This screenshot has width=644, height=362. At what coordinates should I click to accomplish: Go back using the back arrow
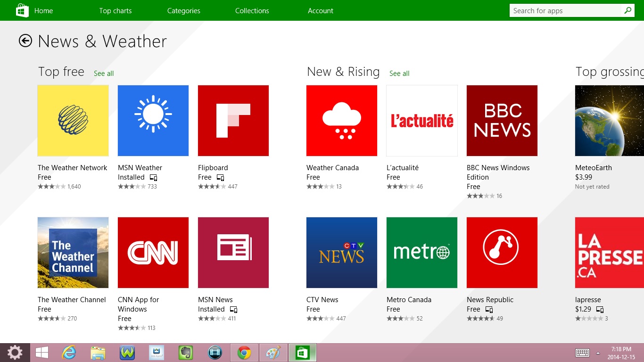[x=25, y=41]
